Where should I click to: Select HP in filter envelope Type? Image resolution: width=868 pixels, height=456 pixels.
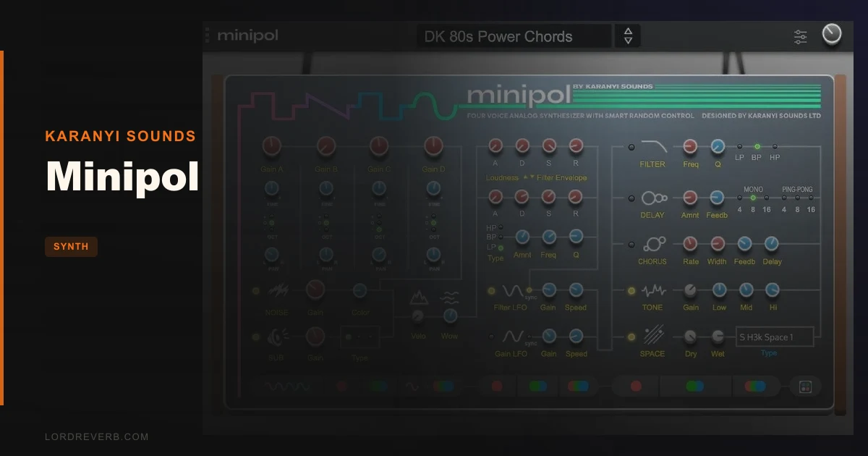coord(500,227)
